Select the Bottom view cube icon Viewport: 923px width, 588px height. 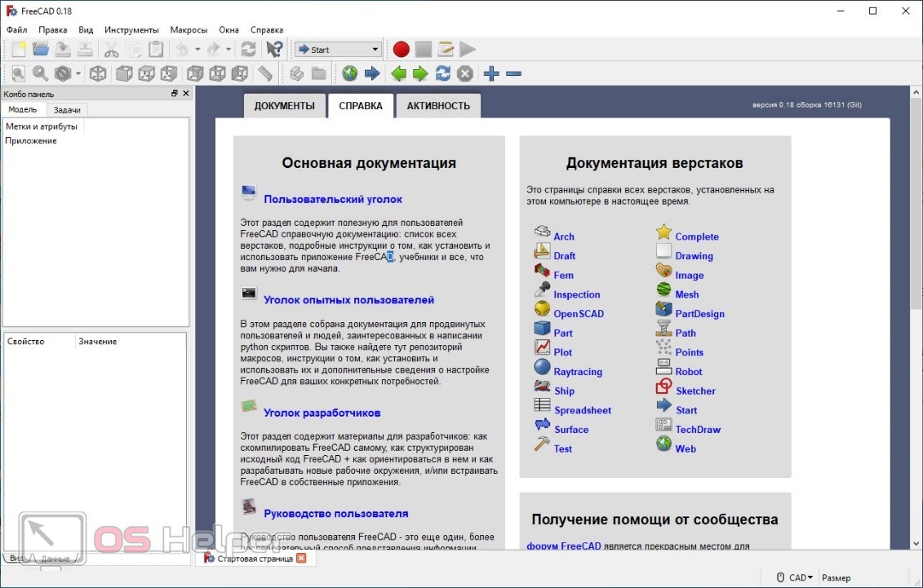217,73
